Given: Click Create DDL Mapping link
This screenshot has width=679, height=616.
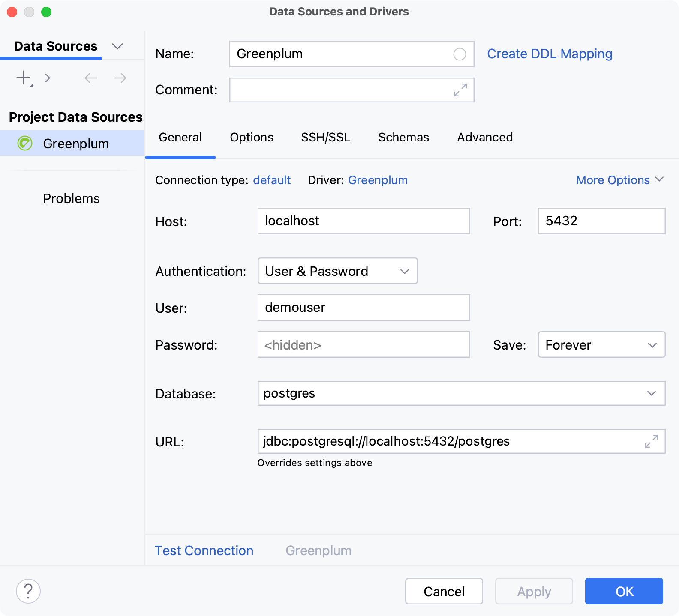Looking at the screenshot, I should pyautogui.click(x=550, y=54).
